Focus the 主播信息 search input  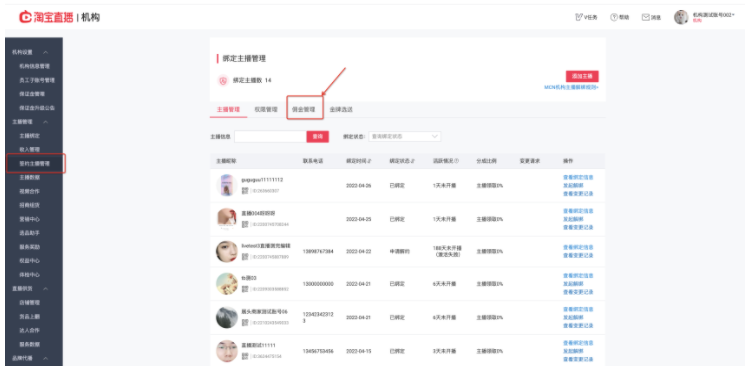point(270,136)
